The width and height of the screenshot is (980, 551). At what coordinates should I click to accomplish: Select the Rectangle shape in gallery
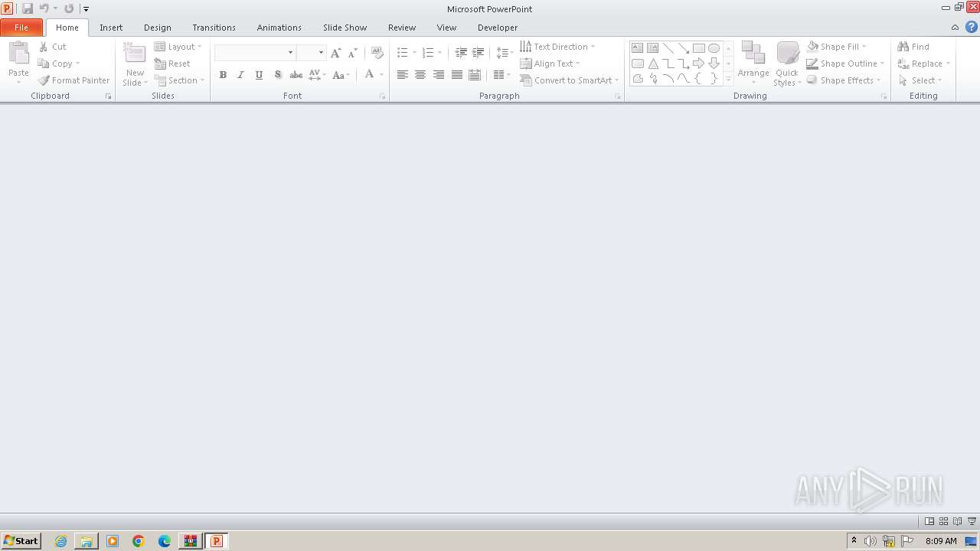(x=698, y=47)
